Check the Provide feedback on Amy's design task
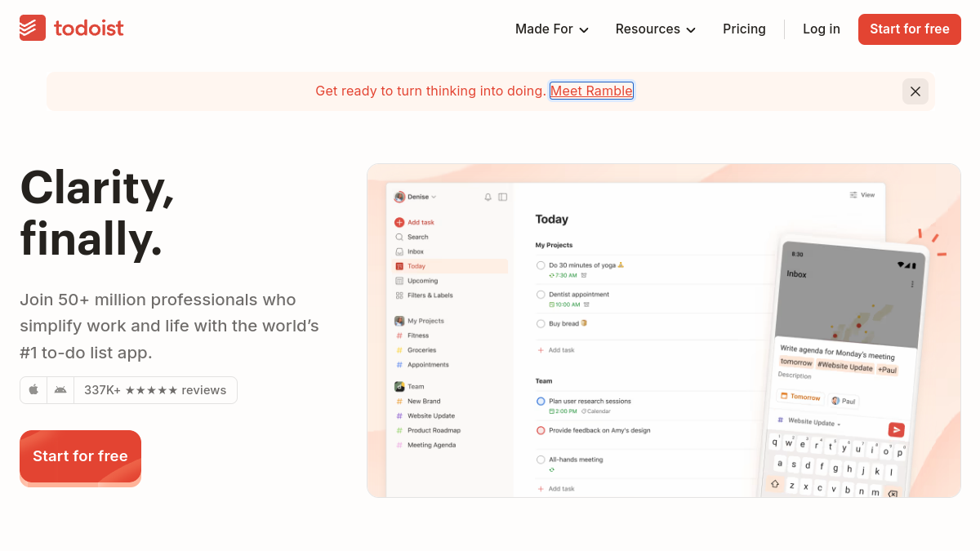This screenshot has height=551, width=980. point(541,431)
